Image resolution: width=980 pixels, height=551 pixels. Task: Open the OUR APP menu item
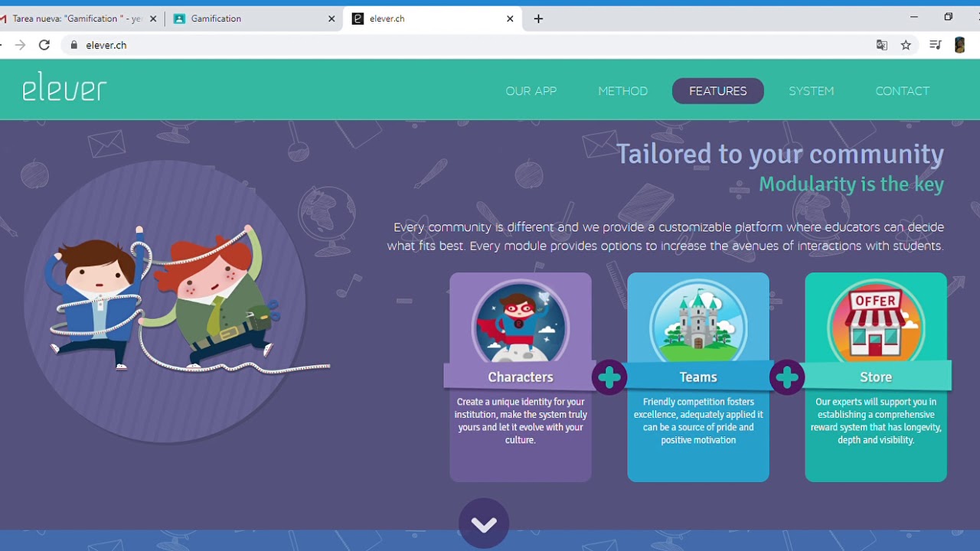531,91
